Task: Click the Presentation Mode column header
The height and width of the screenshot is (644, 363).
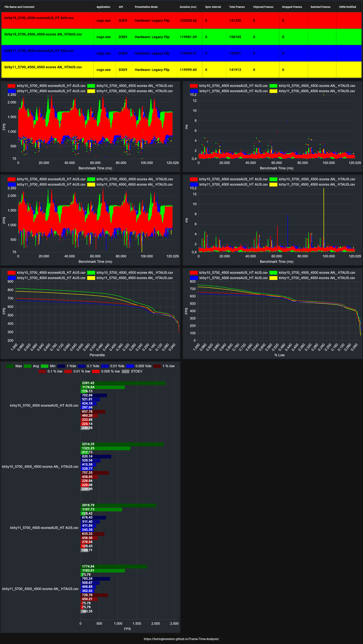Action: pyautogui.click(x=146, y=7)
